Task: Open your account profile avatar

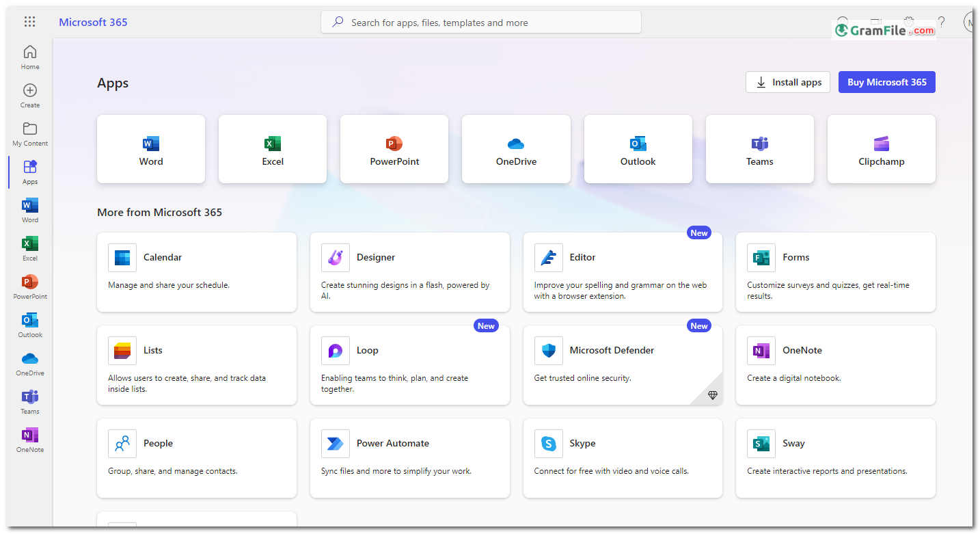Action: coord(970,22)
